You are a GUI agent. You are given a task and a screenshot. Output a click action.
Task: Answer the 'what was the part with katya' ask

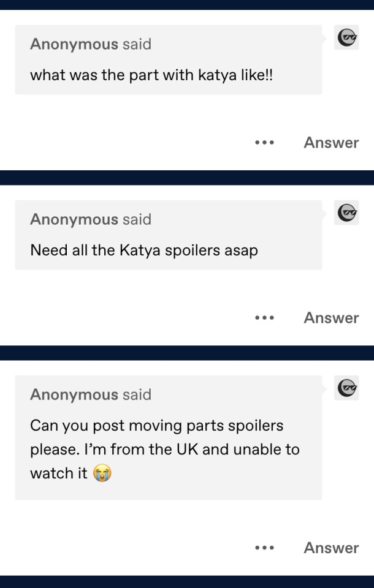[331, 143]
